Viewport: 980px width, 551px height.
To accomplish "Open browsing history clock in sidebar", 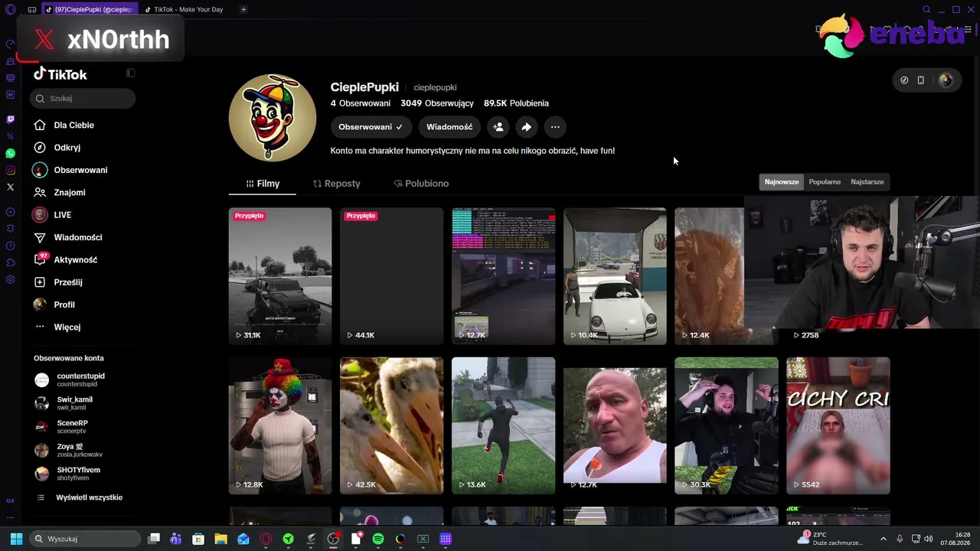I will 10,246.
